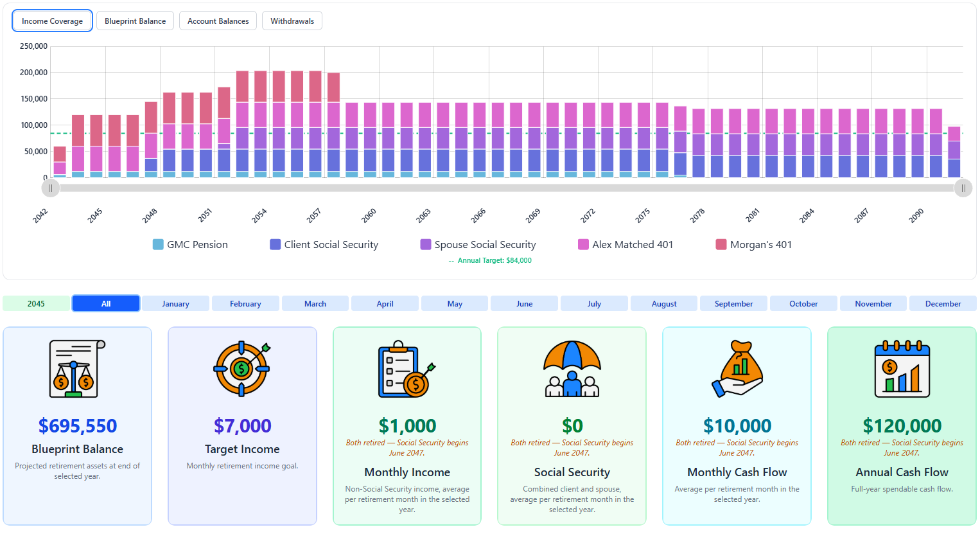Click the Social Security umbrella icon

[572, 369]
